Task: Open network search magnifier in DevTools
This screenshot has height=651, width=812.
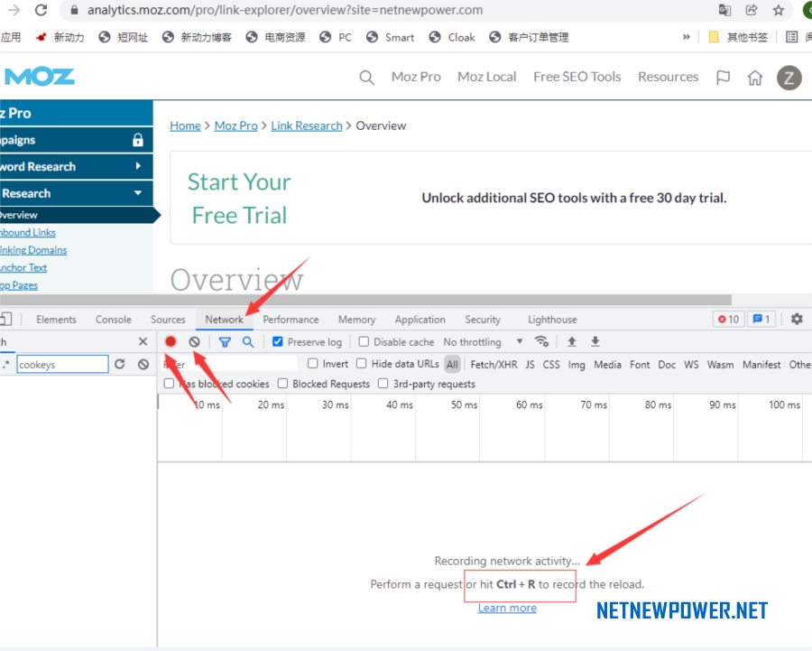Action: click(248, 342)
